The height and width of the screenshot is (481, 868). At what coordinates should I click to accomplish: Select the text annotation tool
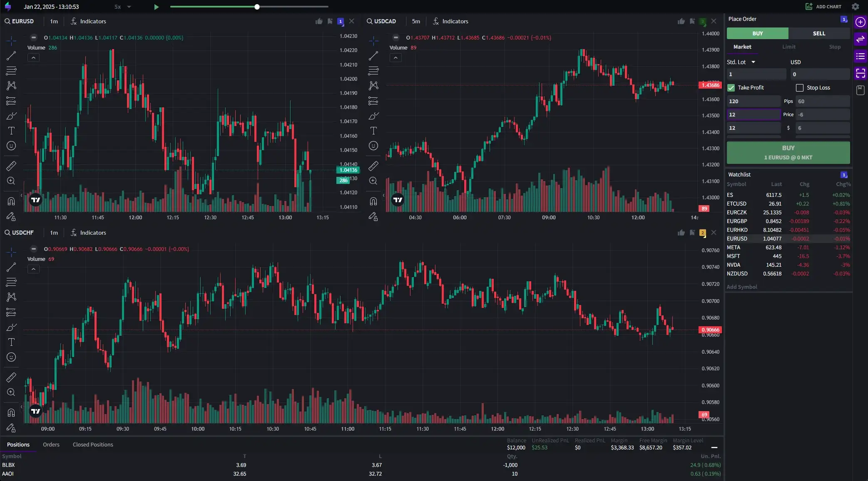point(11,131)
